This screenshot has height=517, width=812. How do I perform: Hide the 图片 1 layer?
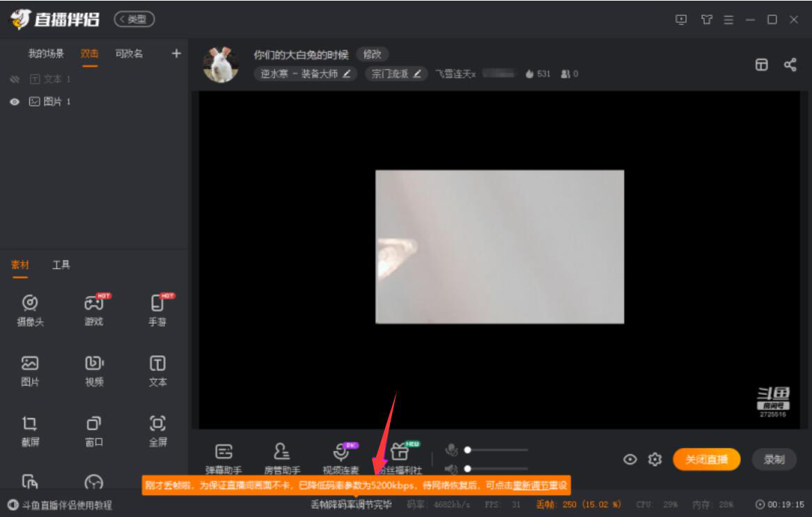[15, 102]
